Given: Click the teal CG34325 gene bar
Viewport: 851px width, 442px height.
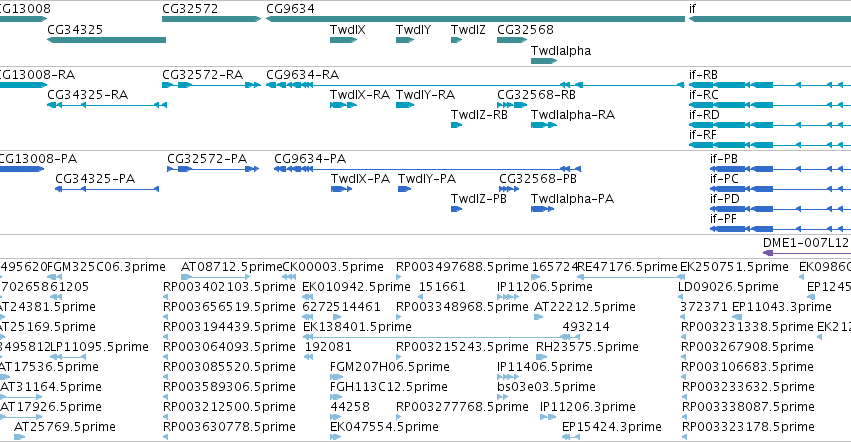Looking at the screenshot, I should [106, 40].
